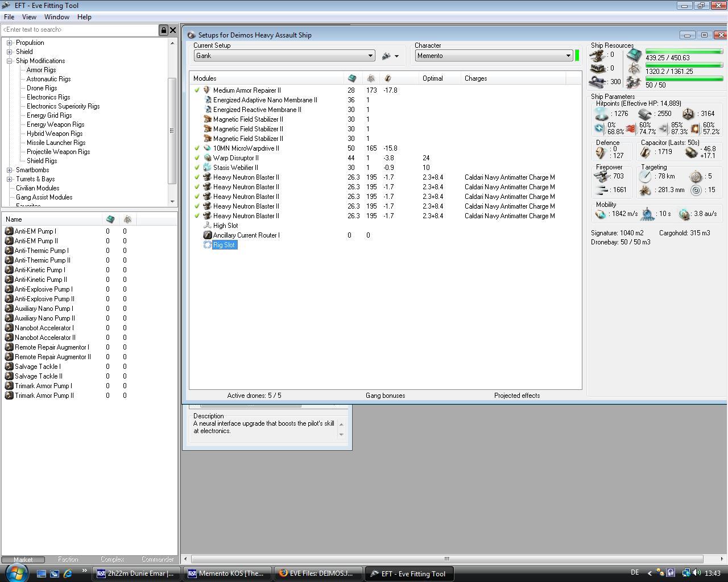Toggle the 10MN MicroWarpdrive II active checkmark
Viewport: 728px width, 582px height.
[x=197, y=148]
